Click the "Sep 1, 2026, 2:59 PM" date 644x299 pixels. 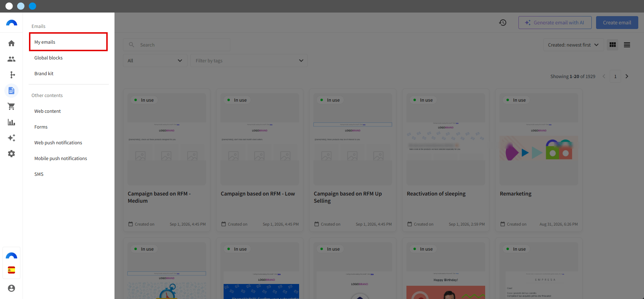pyautogui.click(x=467, y=224)
